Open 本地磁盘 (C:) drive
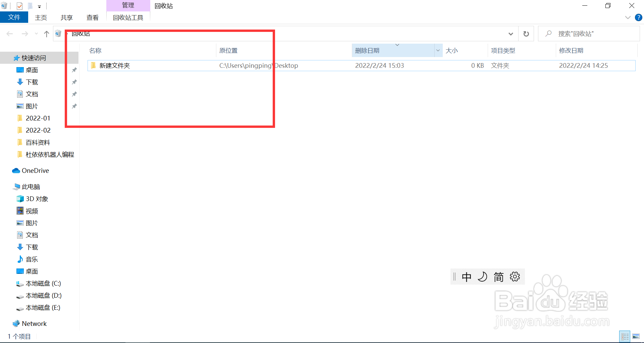Image resolution: width=644 pixels, height=343 pixels. [x=43, y=283]
